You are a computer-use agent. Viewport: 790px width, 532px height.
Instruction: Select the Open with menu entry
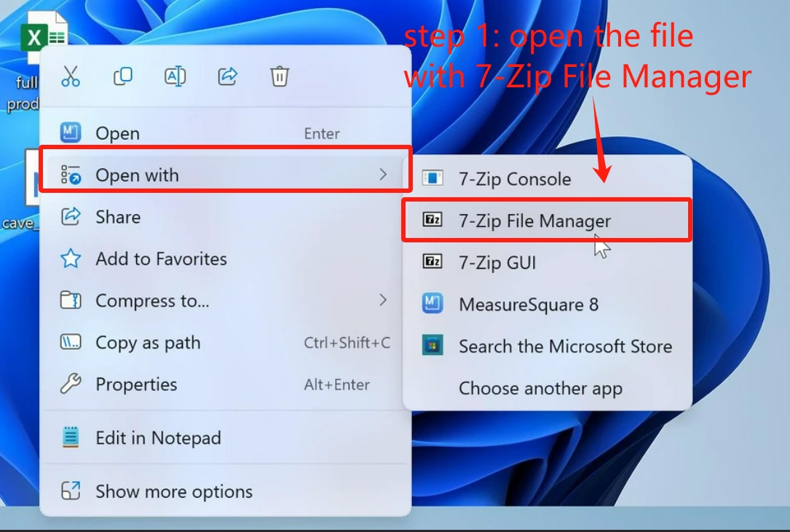pyautogui.click(x=225, y=175)
